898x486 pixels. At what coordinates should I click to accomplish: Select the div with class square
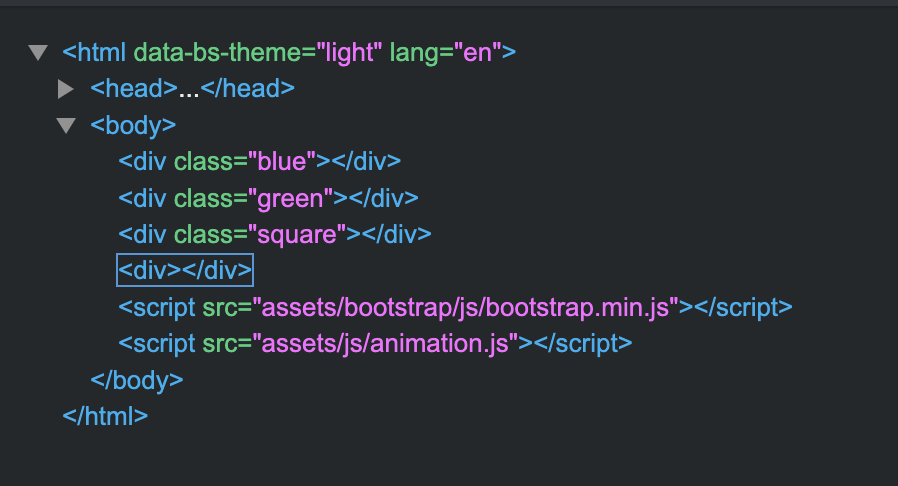click(275, 234)
